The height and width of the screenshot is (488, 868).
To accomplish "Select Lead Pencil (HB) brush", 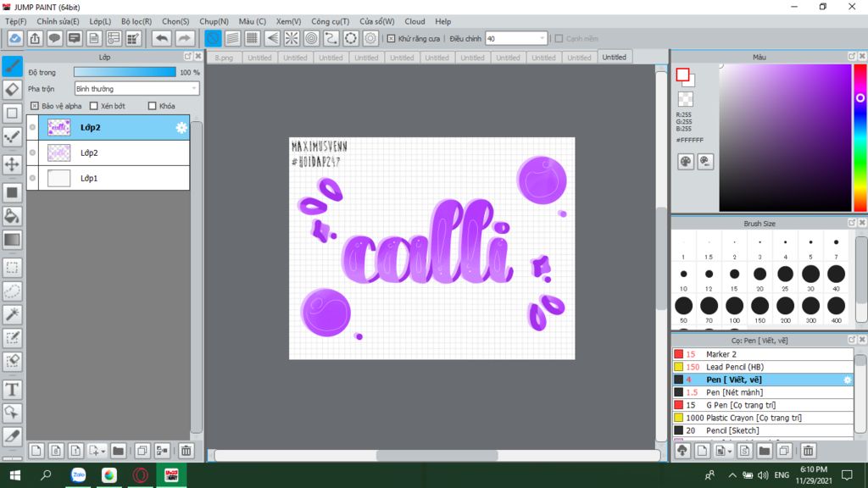I will click(x=763, y=367).
